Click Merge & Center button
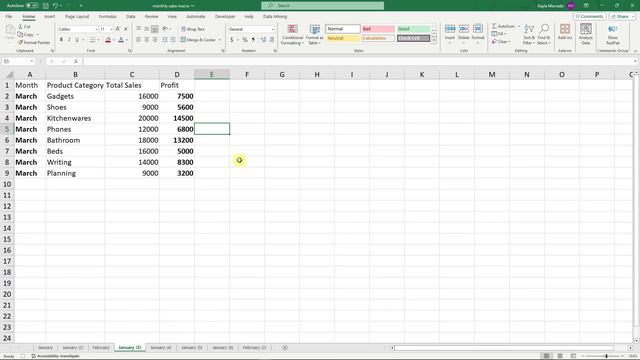This screenshot has height=360, width=640. point(198,40)
